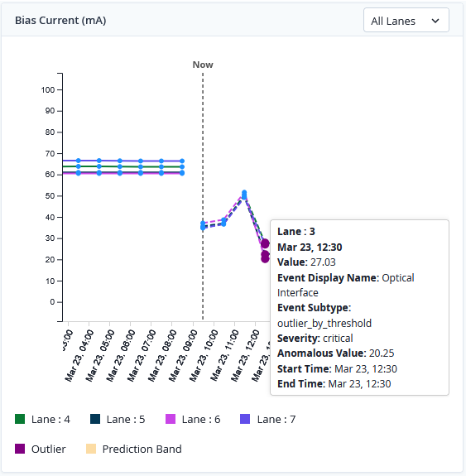Click the outlier_by_threshold tooltip text
The image size is (466, 476).
(324, 323)
